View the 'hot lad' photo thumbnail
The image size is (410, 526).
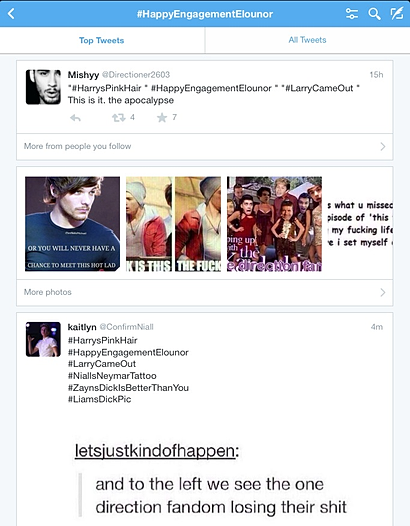72,224
